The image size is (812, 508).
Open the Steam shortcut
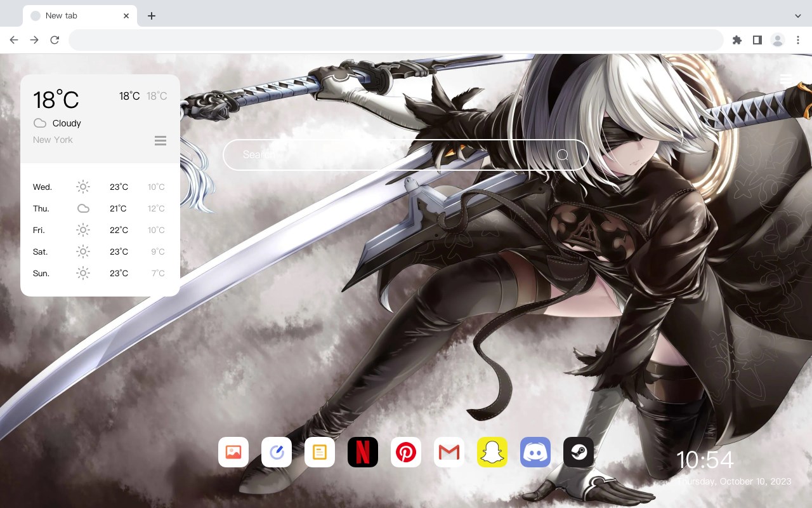click(579, 452)
